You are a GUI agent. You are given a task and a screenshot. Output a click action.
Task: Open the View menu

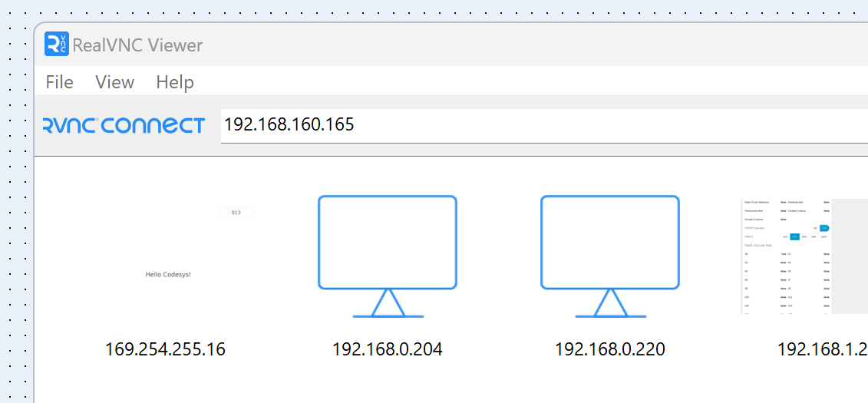114,82
